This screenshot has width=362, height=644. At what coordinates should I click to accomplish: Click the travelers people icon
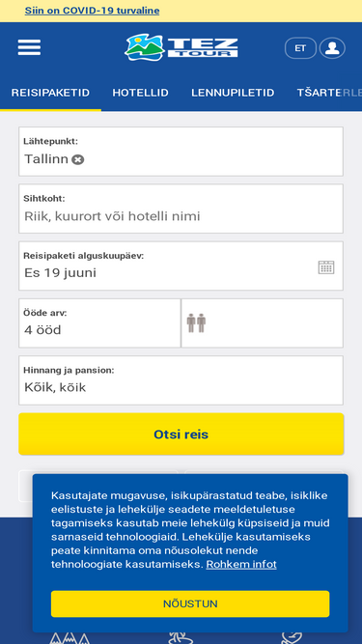point(196,322)
